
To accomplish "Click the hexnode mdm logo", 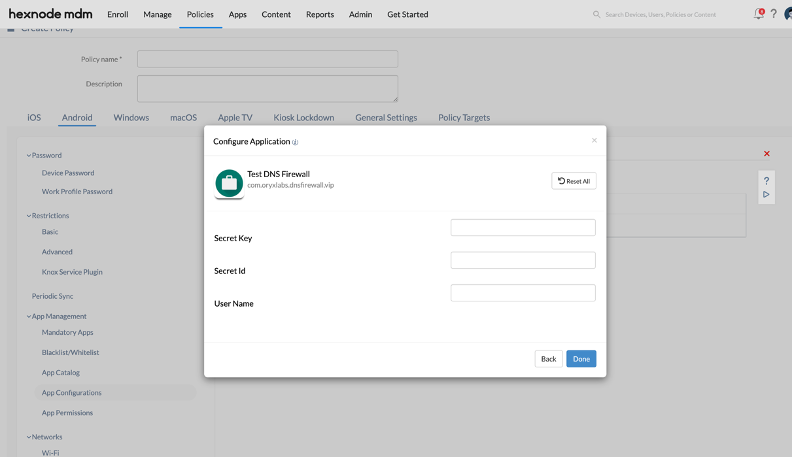I will click(x=51, y=14).
